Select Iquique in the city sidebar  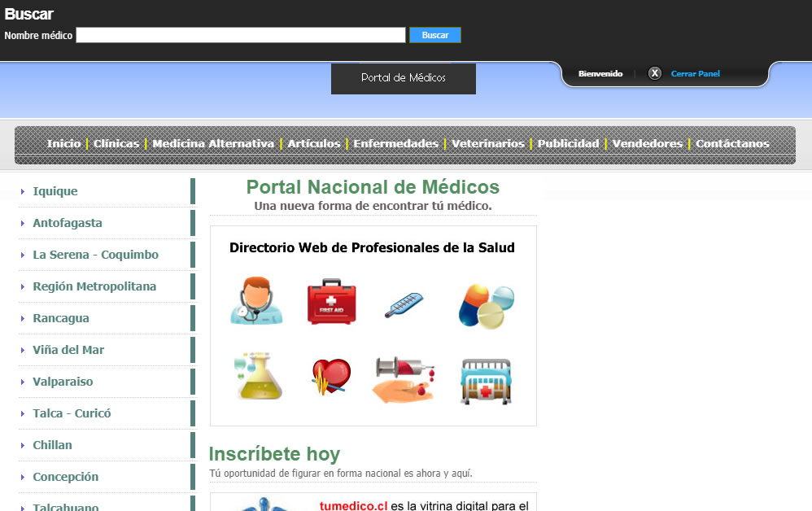point(55,191)
